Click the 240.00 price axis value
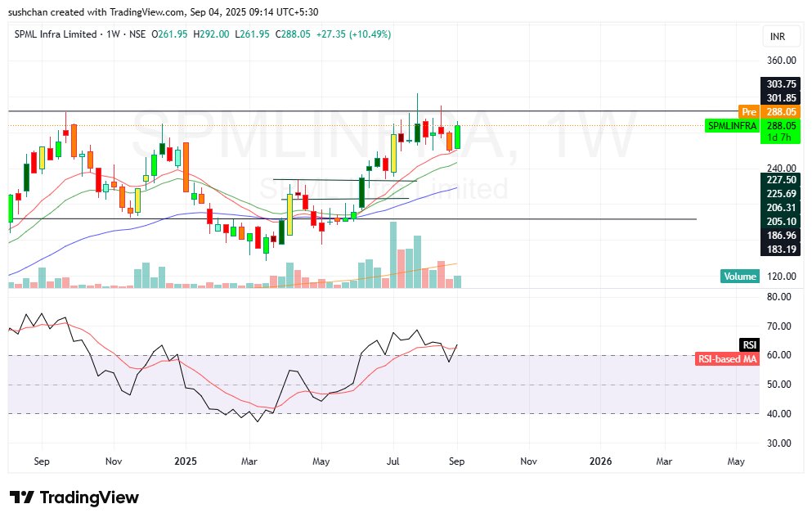812x522 pixels. coord(781,168)
